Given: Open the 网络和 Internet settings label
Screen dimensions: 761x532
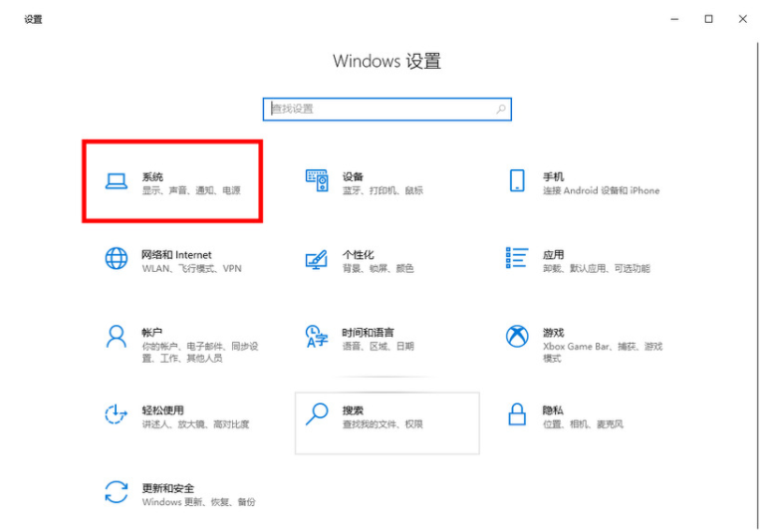Looking at the screenshot, I should 176,255.
